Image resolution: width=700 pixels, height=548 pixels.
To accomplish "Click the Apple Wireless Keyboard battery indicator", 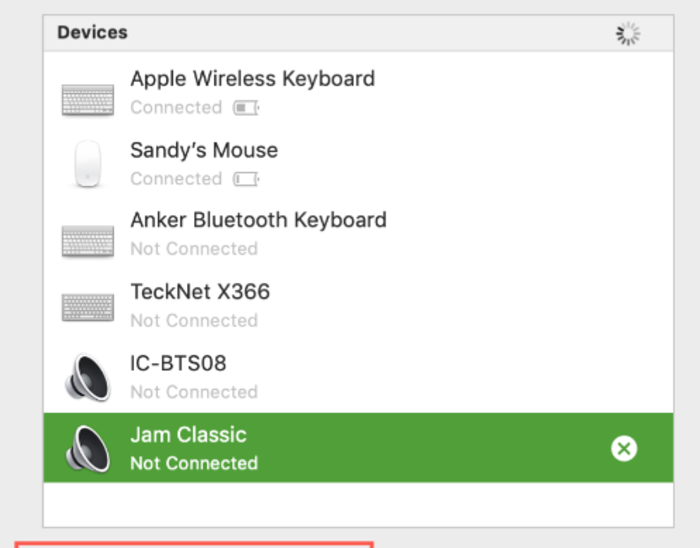I will [x=246, y=108].
